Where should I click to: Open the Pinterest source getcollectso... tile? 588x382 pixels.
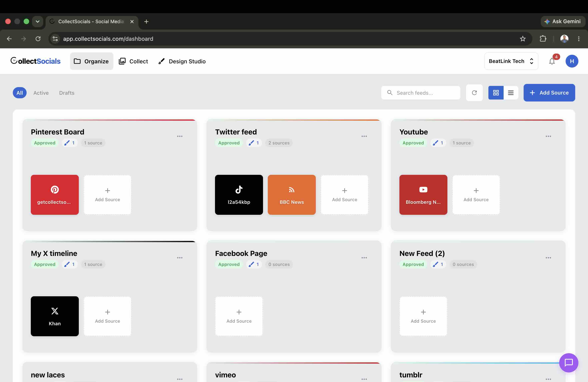55,195
